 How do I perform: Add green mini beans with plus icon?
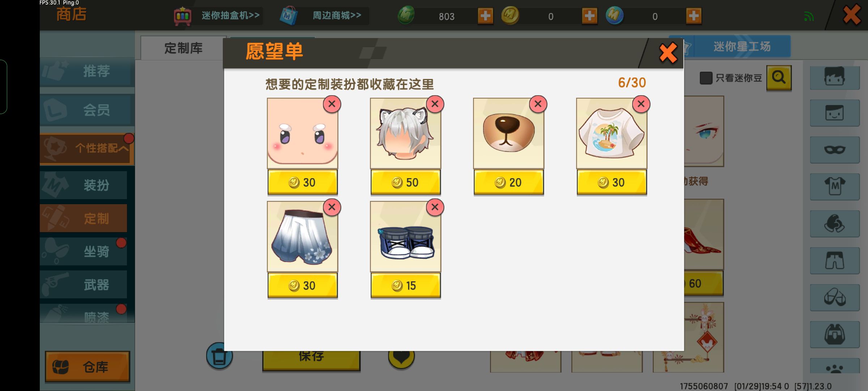[485, 16]
